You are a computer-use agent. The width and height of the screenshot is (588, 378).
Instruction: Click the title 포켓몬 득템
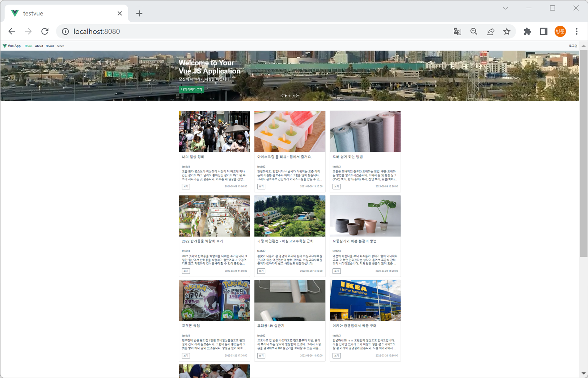pyautogui.click(x=191, y=326)
